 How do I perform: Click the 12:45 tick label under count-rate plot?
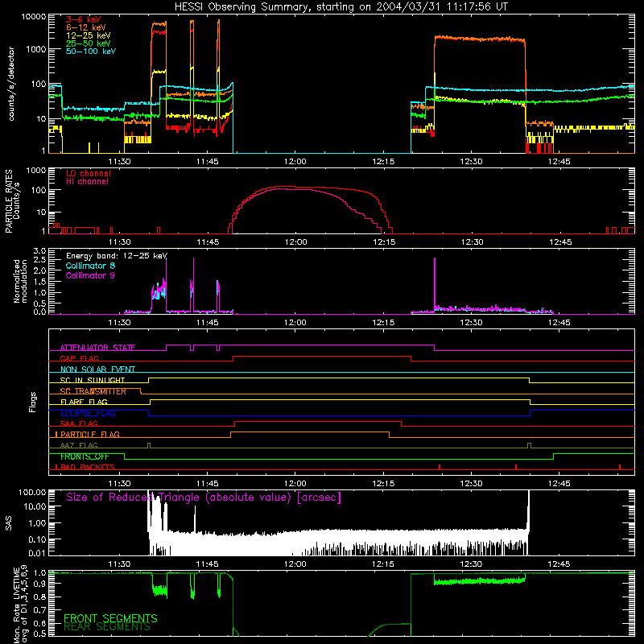[559, 162]
